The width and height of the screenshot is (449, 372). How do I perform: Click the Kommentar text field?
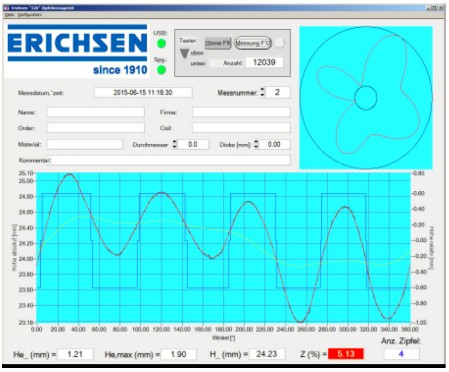(x=171, y=160)
